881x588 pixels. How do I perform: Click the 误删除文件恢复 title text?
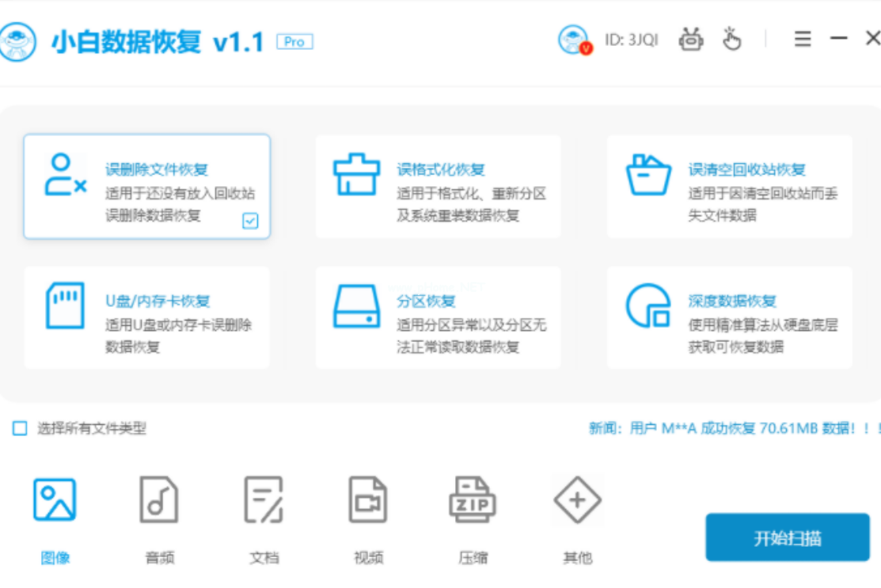(x=157, y=169)
